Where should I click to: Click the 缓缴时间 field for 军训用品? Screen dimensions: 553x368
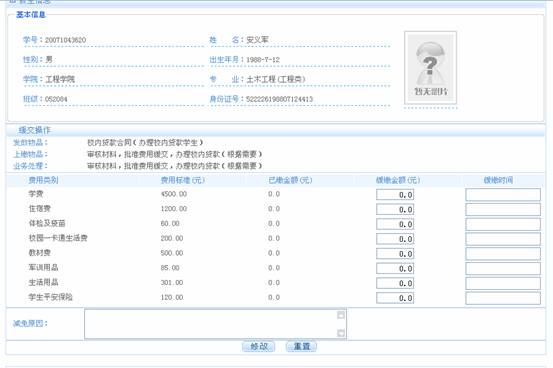[503, 269]
